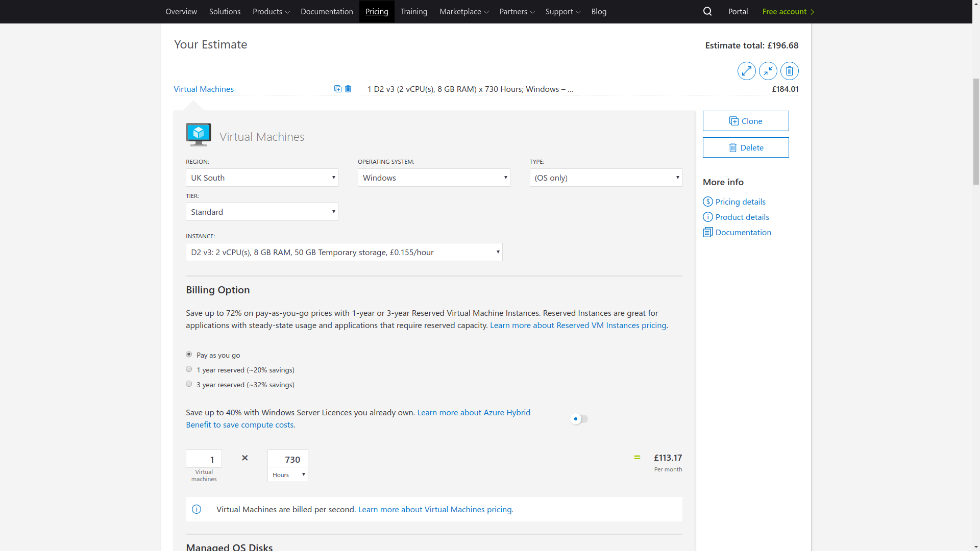The height and width of the screenshot is (551, 980).
Task: Delete Virtual Machines row trash icon
Action: pos(348,89)
